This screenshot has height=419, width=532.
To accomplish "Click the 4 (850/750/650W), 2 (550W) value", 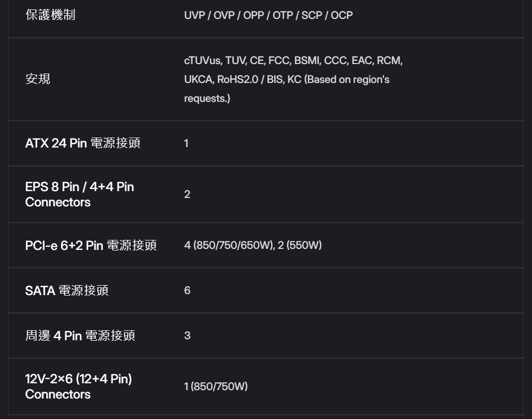I will 253,245.
